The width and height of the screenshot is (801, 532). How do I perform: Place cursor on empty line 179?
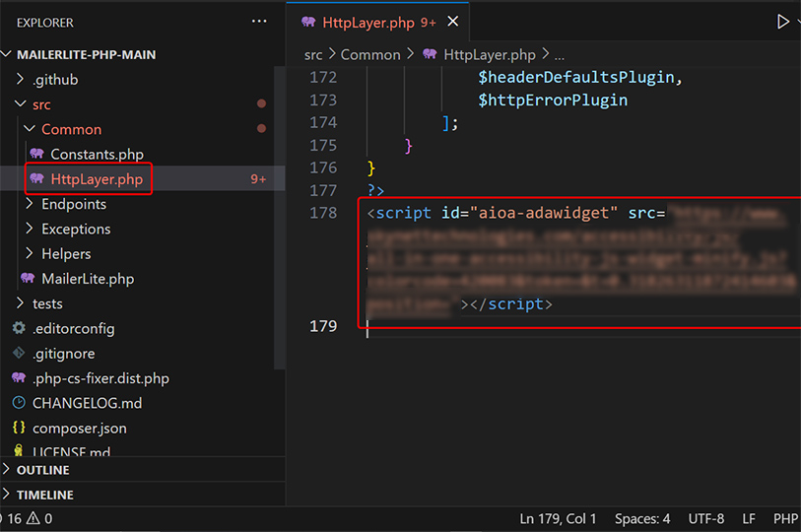point(493,327)
